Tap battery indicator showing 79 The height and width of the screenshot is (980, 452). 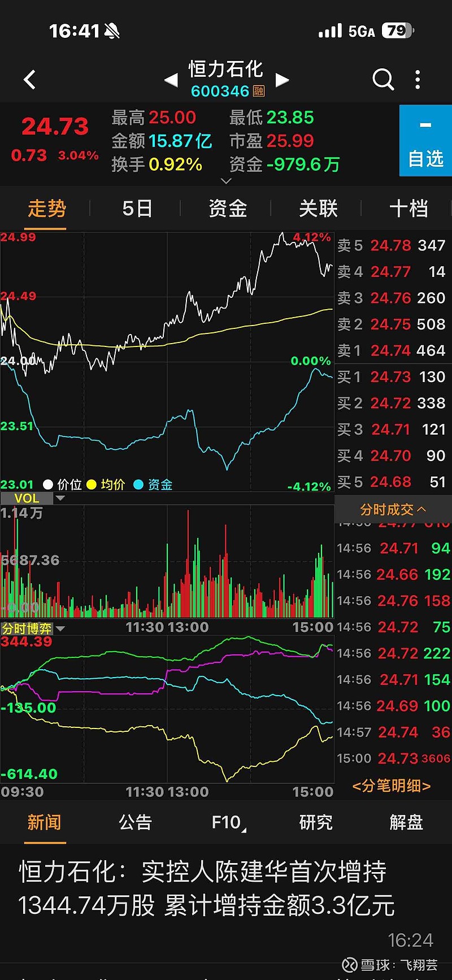pyautogui.click(x=398, y=31)
